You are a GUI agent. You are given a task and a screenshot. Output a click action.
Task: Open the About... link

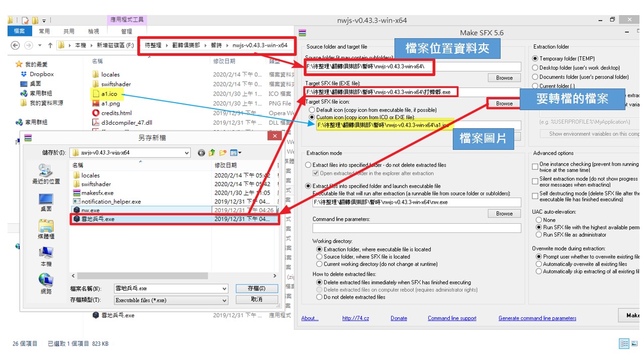(309, 318)
